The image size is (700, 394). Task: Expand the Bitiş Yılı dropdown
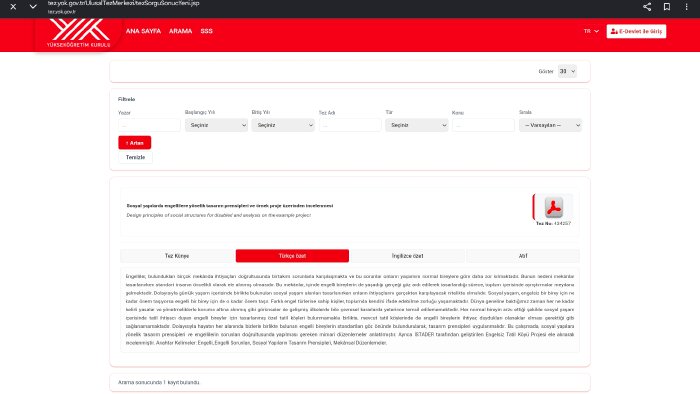point(283,125)
